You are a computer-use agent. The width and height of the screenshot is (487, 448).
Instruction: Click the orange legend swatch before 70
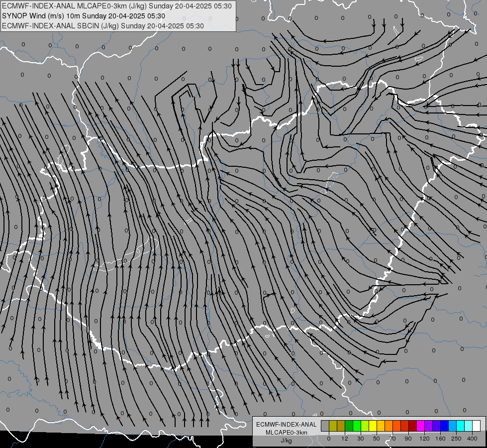(x=389, y=426)
